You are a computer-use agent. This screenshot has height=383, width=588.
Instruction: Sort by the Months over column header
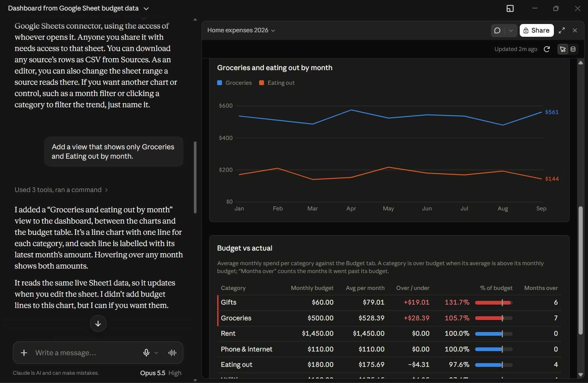coord(541,288)
